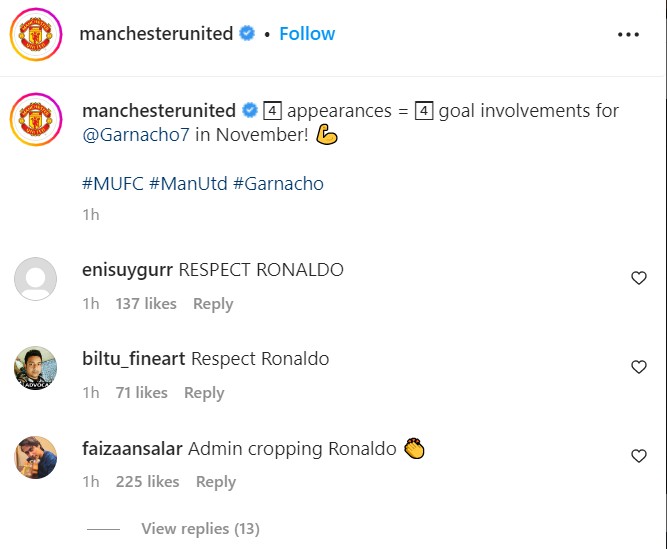
Task: Open faizaansalar's profile avatar
Action: (35, 457)
